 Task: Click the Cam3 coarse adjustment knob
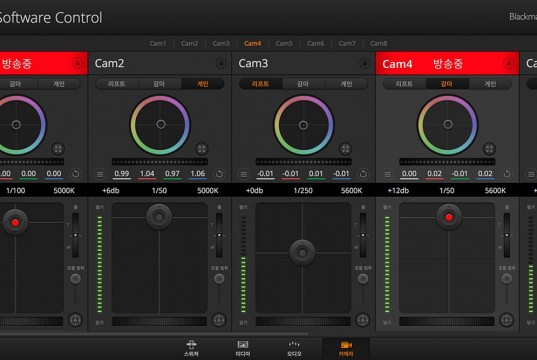(363, 279)
